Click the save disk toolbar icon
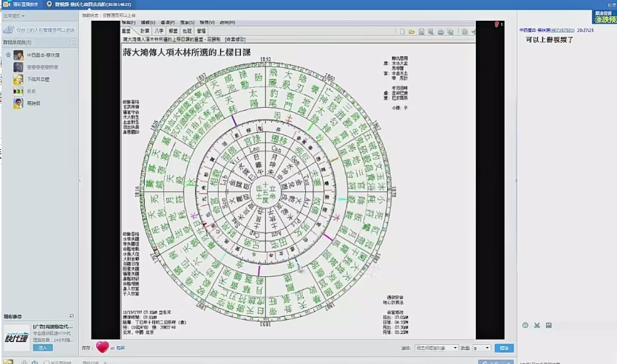The width and height of the screenshot is (617, 364). click(x=421, y=32)
